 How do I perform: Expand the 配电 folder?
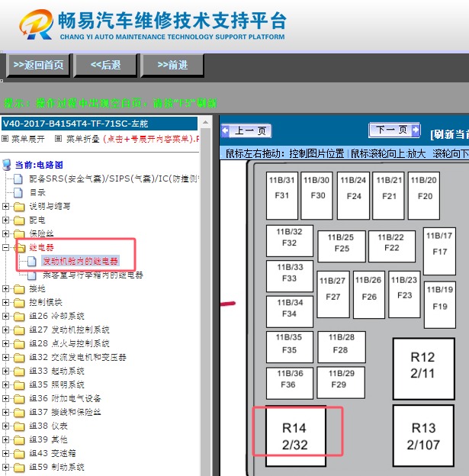point(5,220)
